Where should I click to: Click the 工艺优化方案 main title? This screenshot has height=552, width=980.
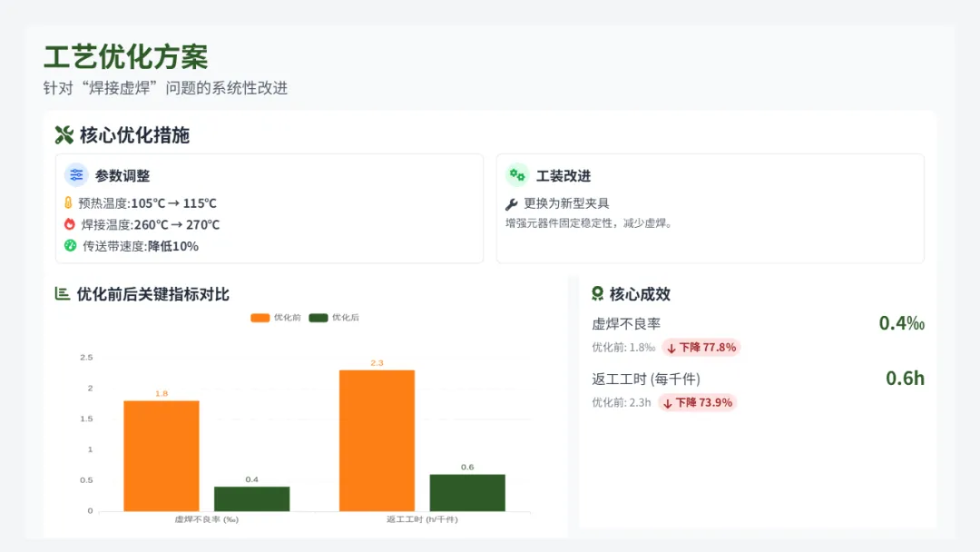tap(125, 57)
